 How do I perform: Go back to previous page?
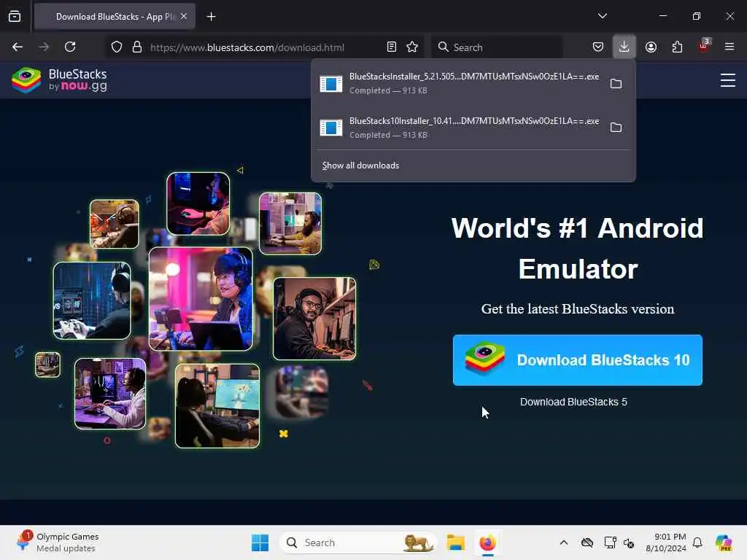click(18, 47)
